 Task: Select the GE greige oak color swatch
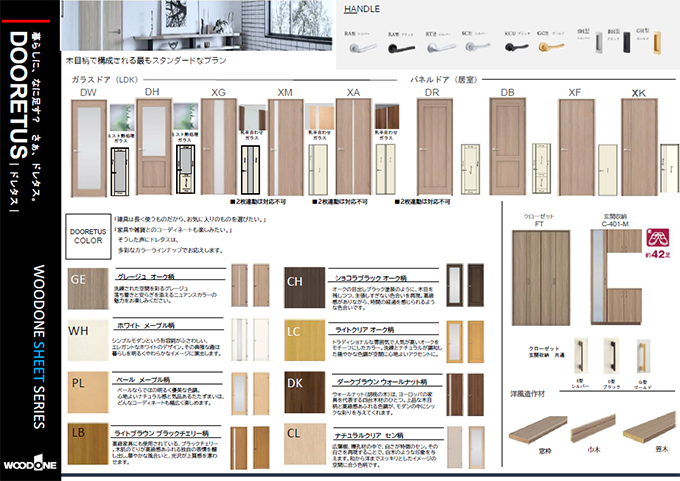point(88,288)
